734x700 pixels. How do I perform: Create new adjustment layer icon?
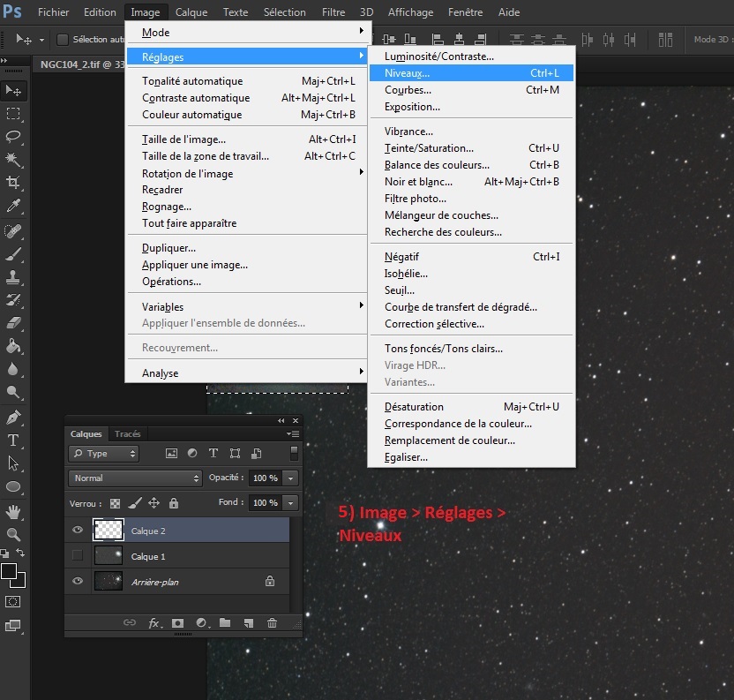coord(202,622)
